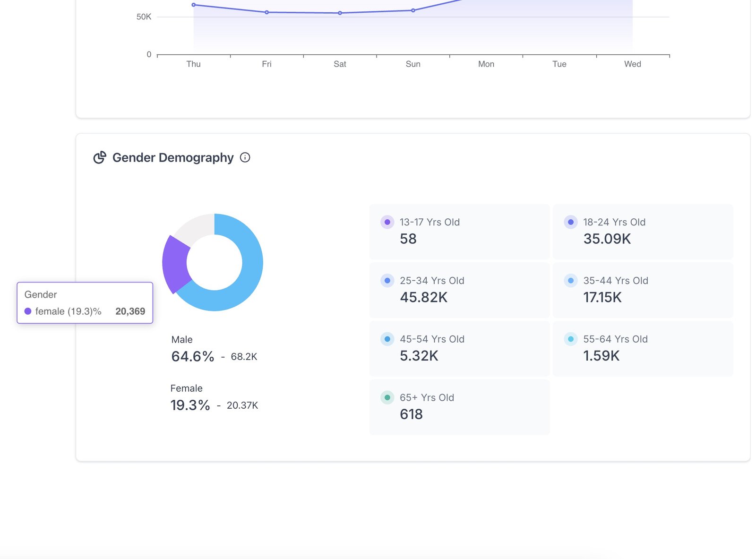The height and width of the screenshot is (559, 756).
Task: Click the Male 64.6% percentage label
Action: (x=193, y=356)
